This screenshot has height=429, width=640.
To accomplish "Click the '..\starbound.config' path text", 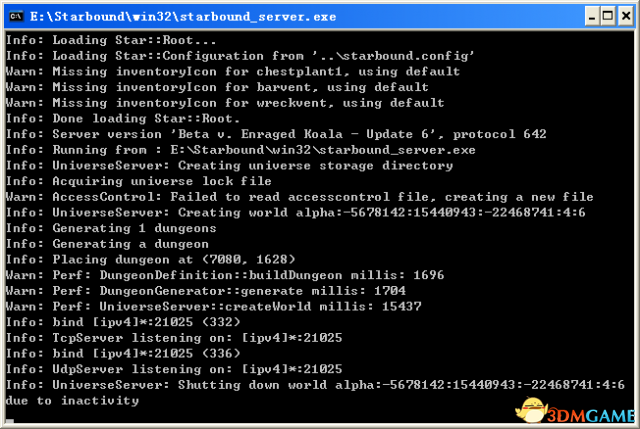I will [393, 56].
